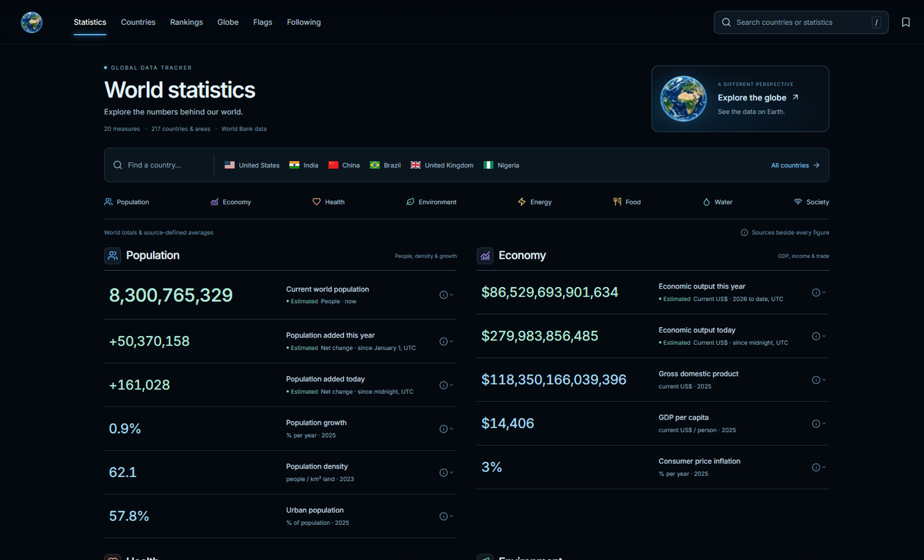Open the bookmark icon in top bar
The width and height of the screenshot is (924, 560).
[906, 23]
